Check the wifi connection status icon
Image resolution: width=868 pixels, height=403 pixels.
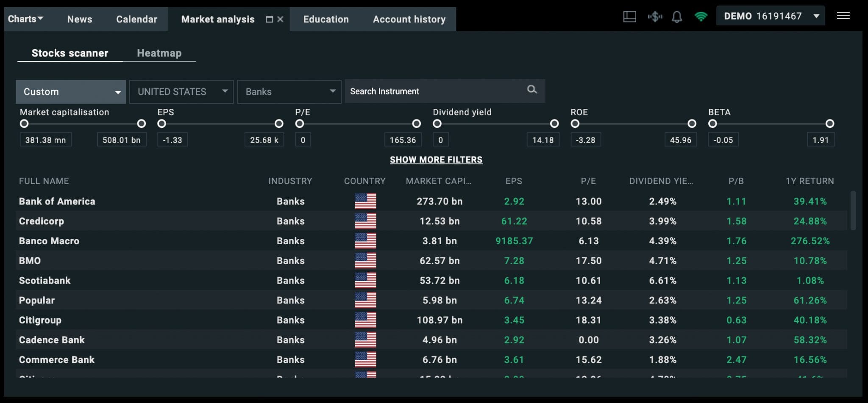[701, 17]
